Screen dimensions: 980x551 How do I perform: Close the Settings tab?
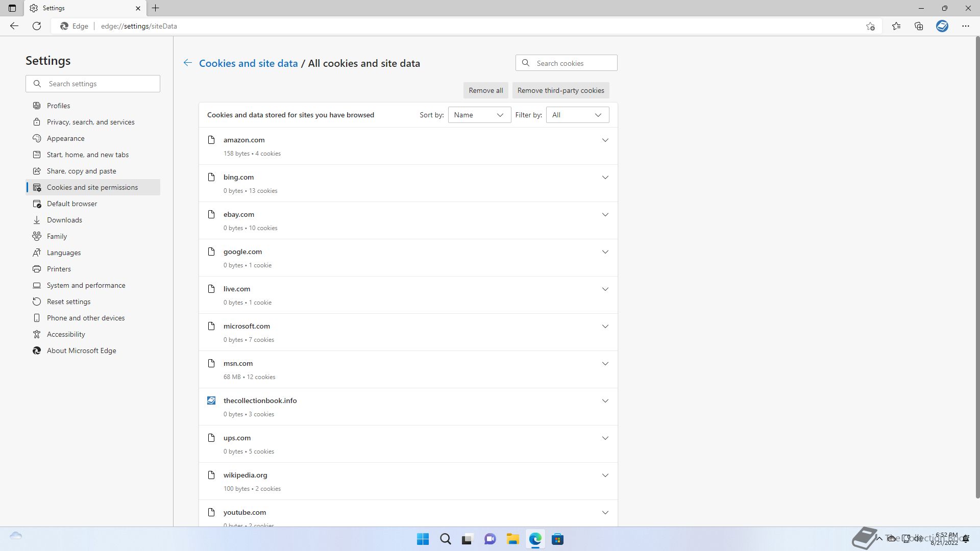138,8
